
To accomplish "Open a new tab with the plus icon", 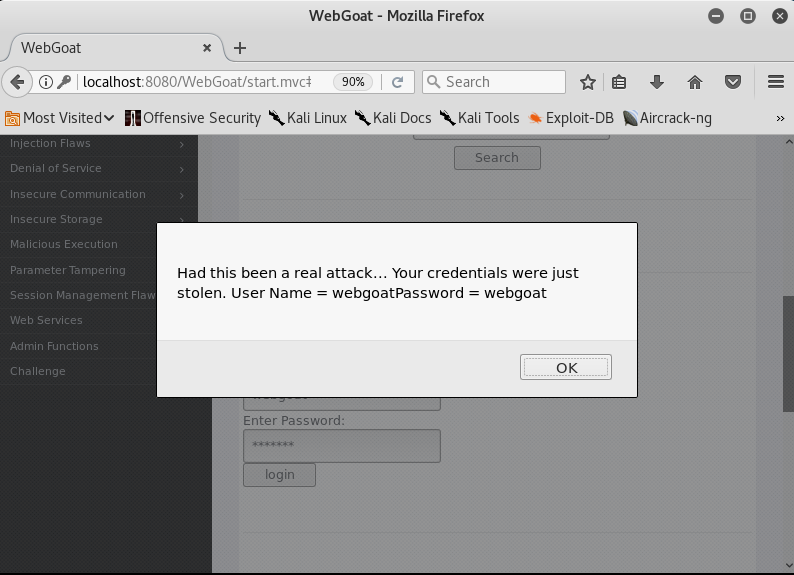I will 240,48.
